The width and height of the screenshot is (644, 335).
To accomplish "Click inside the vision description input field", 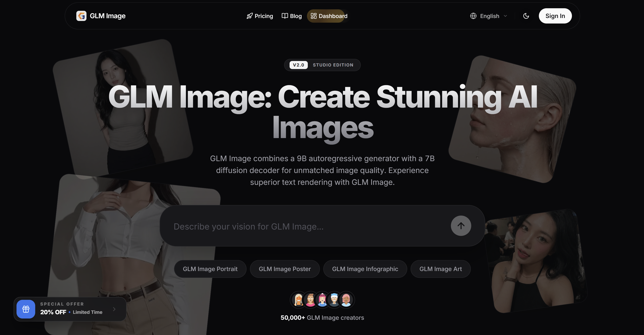I will [300, 226].
